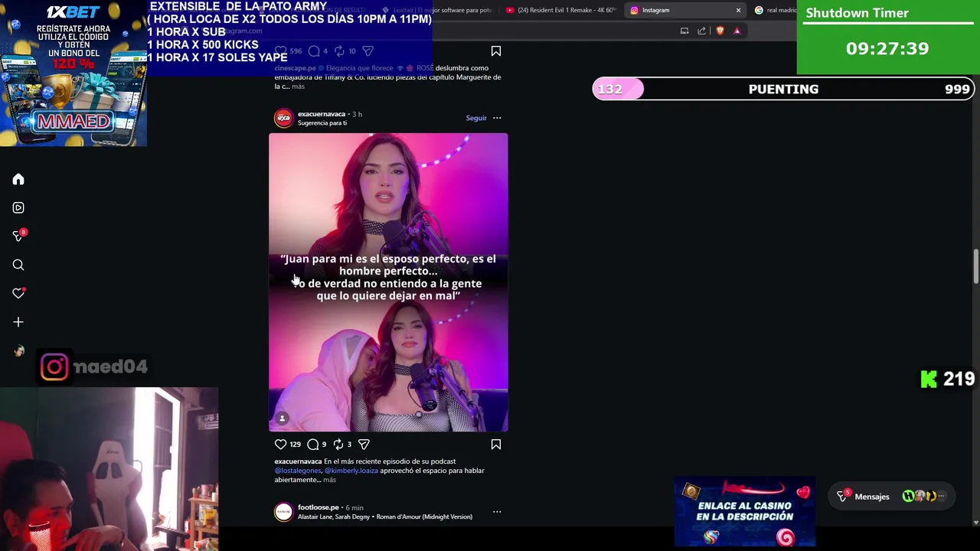Open the sidebar Messages icon with red badge
Screen dimensions: 980x551
coord(18,236)
